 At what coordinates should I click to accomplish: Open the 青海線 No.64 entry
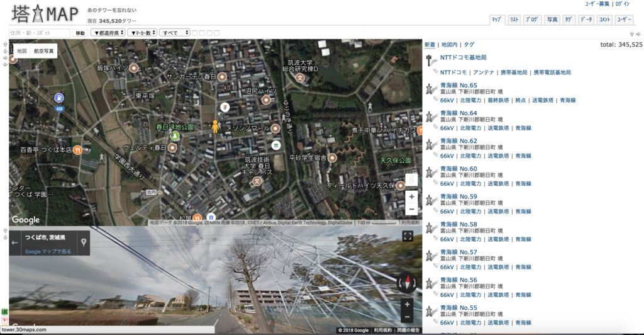458,113
